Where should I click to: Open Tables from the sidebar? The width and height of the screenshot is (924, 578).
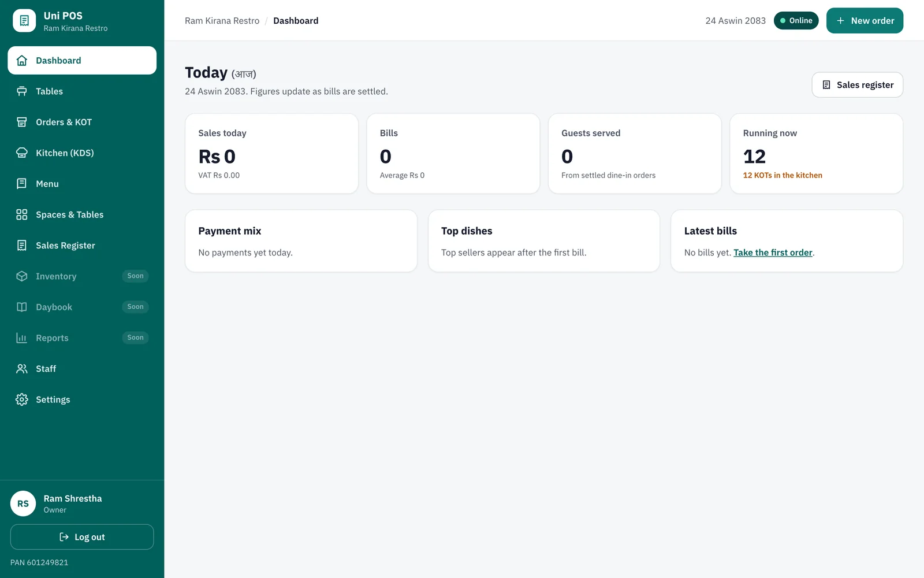[82, 91]
